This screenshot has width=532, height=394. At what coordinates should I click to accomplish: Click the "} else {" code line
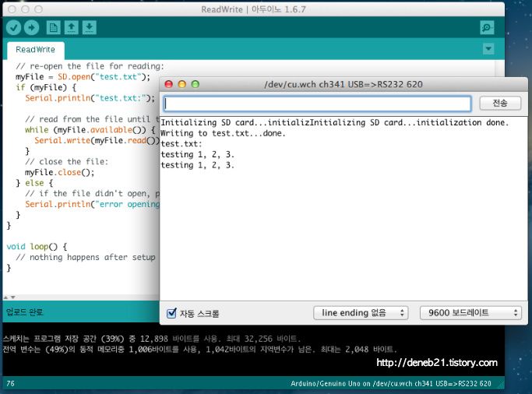coord(34,183)
